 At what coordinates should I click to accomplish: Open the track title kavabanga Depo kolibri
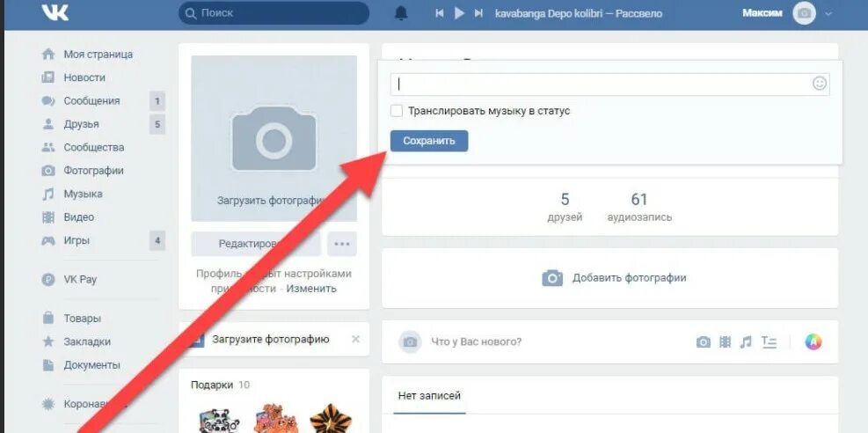[x=579, y=13]
